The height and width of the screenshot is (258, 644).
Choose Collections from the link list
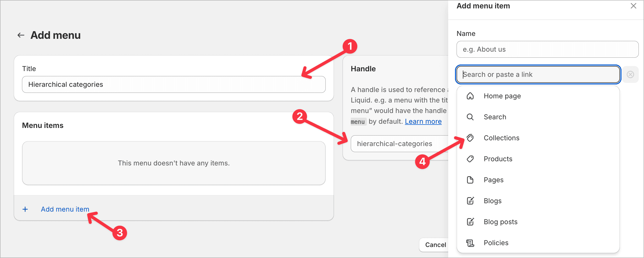point(501,138)
